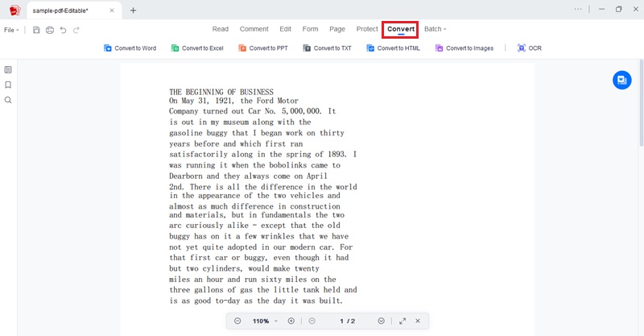Click the line 'satisfactorily along in the spring of 1893. I'
The image size is (644, 336).
click(263, 154)
